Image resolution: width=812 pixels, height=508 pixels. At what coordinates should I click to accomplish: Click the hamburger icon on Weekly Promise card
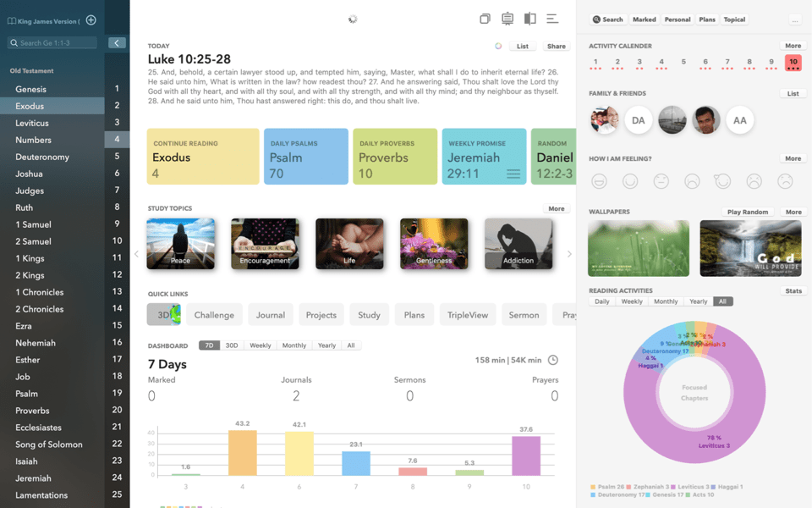click(x=513, y=174)
